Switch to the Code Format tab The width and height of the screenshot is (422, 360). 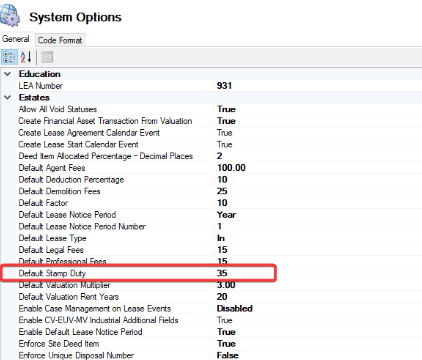[x=60, y=40]
